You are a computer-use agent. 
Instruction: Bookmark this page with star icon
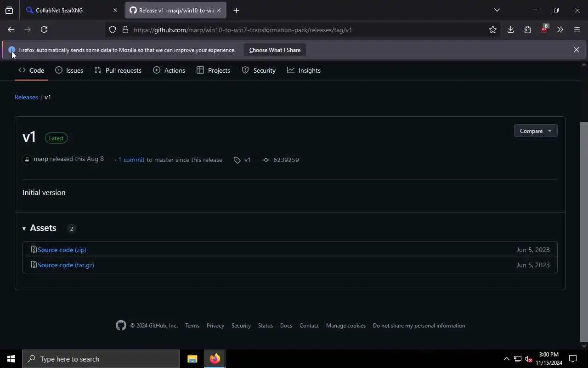[x=493, y=30]
